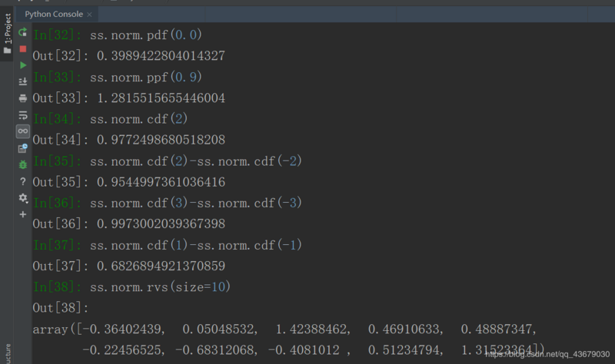Click the green Execute play icon
This screenshot has width=615, height=364.
(x=23, y=65)
